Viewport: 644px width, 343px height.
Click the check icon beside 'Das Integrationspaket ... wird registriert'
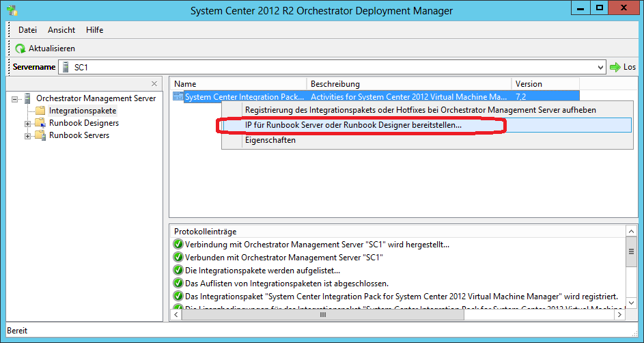(178, 296)
